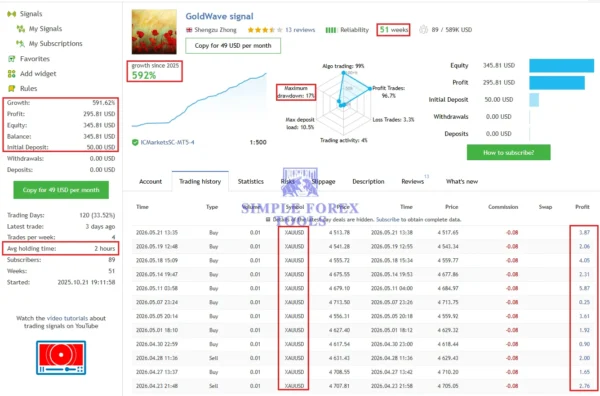
Task: Click price 4 555.72 in the table
Action: 339,261
